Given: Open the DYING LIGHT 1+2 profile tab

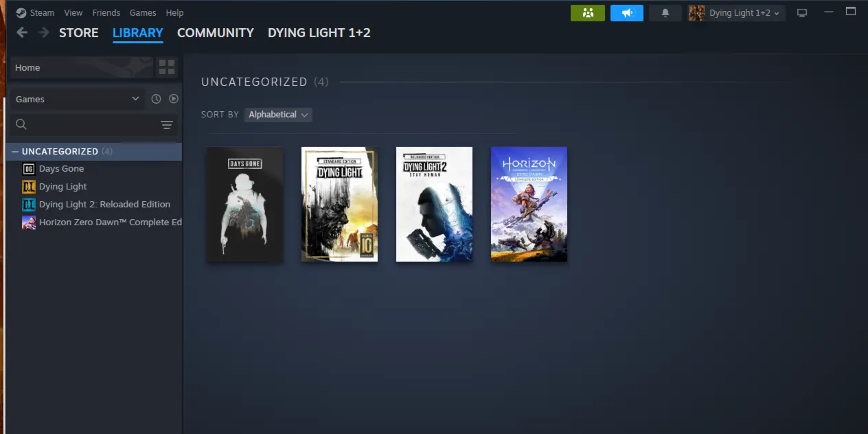Looking at the screenshot, I should click(319, 32).
